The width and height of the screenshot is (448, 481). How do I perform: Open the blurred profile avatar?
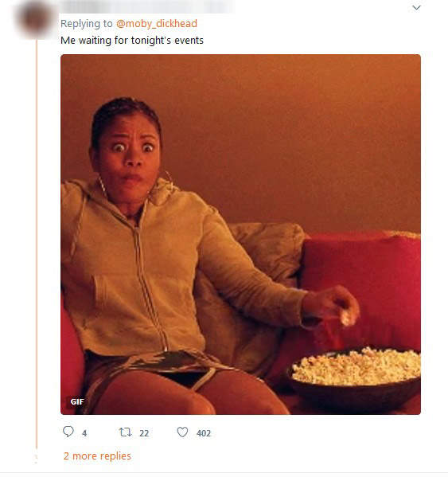pyautogui.click(x=35, y=18)
